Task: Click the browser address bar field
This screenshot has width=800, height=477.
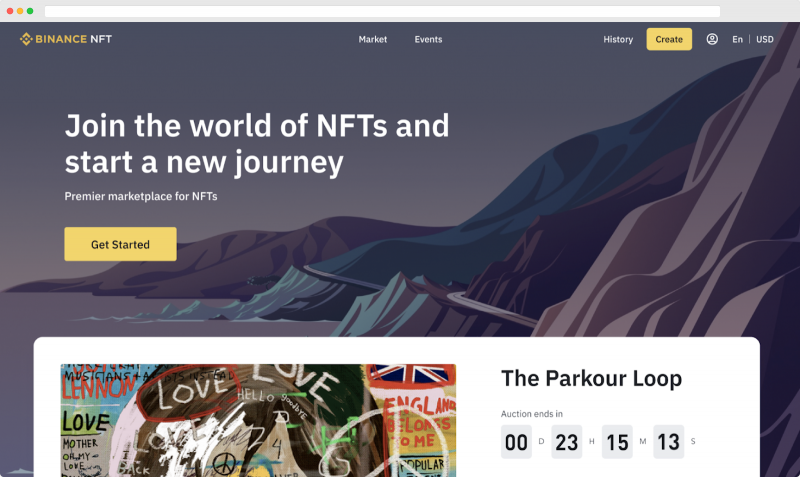Action: click(x=382, y=11)
